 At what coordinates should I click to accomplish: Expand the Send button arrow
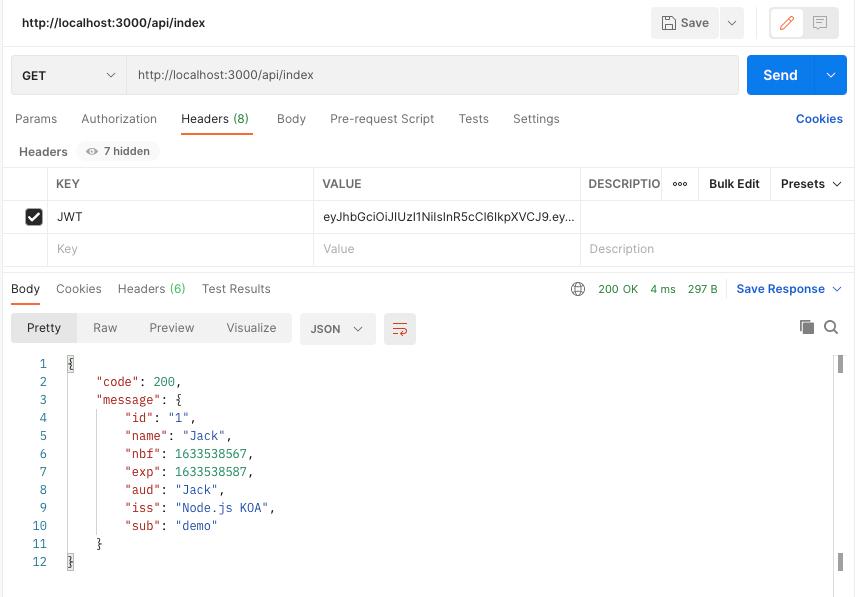point(830,75)
